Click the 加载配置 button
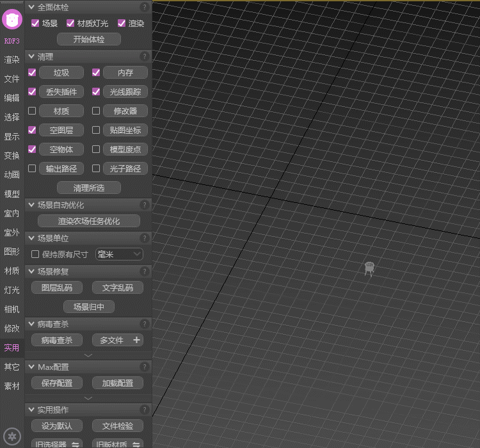This screenshot has width=480, height=448. click(x=118, y=383)
